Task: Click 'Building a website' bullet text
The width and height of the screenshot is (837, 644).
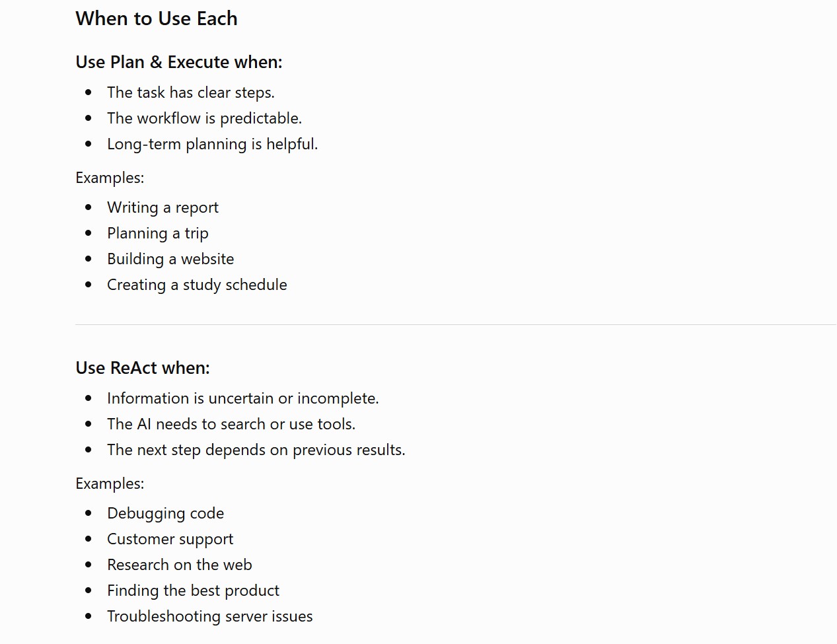Action: click(x=170, y=259)
